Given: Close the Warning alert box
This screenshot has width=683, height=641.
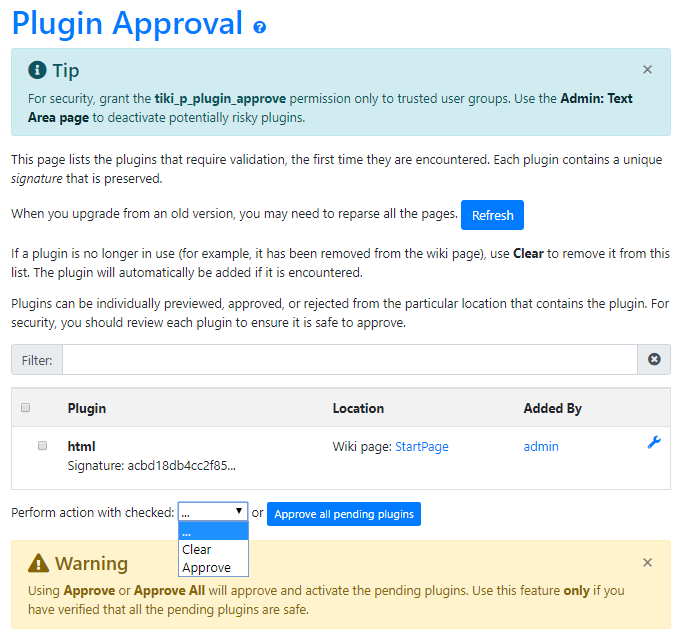Looking at the screenshot, I should (x=647, y=563).
